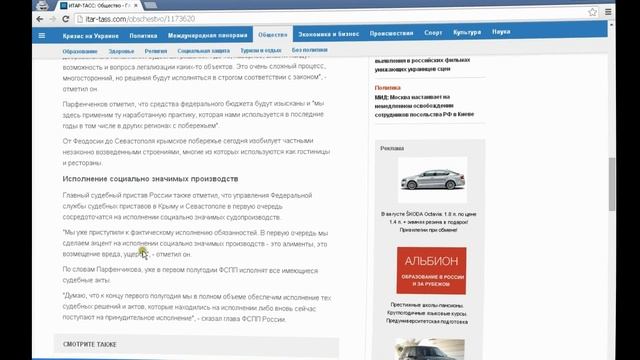Open the Происшествия section

(391, 33)
